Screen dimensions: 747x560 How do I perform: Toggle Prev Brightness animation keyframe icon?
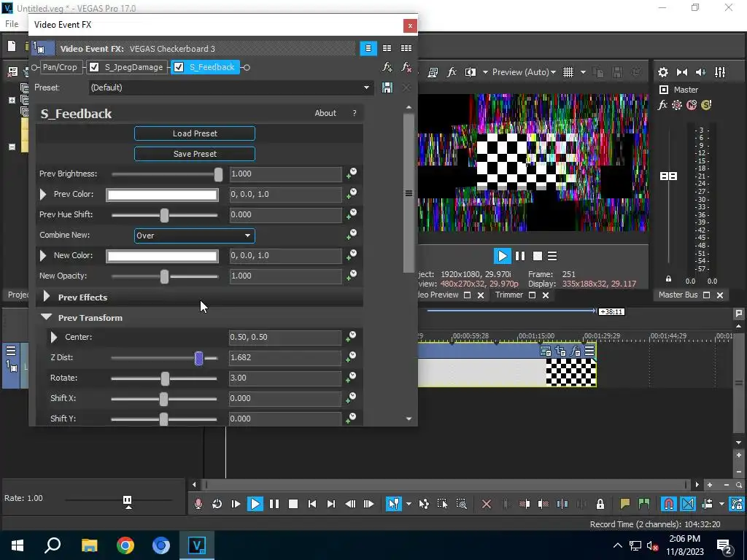tap(352, 174)
